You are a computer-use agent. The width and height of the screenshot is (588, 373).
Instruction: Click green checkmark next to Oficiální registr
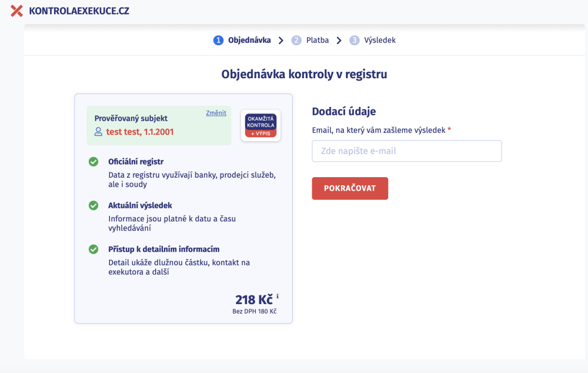pos(93,162)
